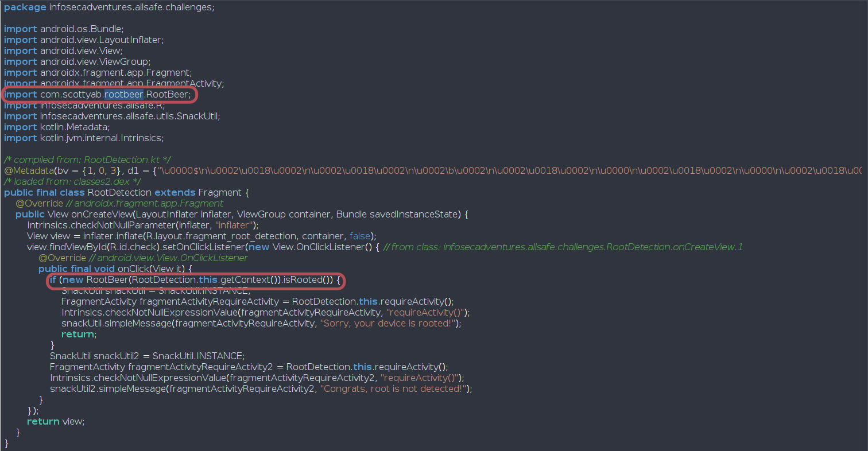Click the "return view;" statement
Image resolution: width=868 pixels, height=451 pixels.
56,422
